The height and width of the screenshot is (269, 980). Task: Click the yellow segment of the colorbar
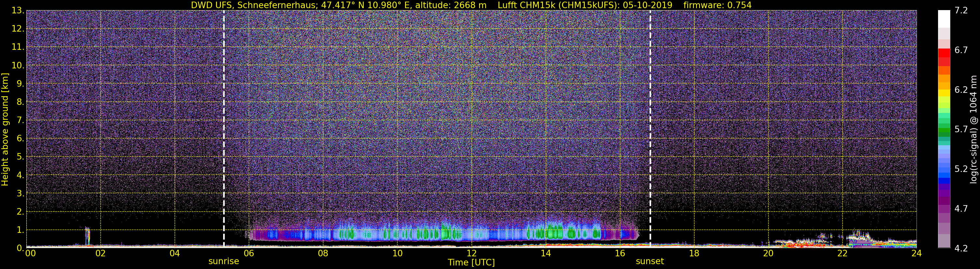[x=944, y=92]
